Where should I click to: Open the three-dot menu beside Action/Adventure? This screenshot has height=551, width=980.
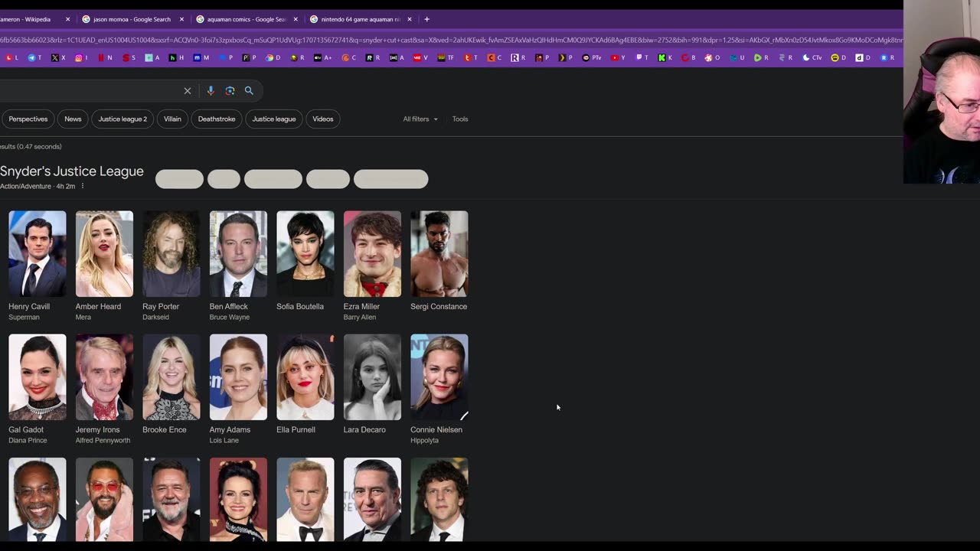click(83, 186)
